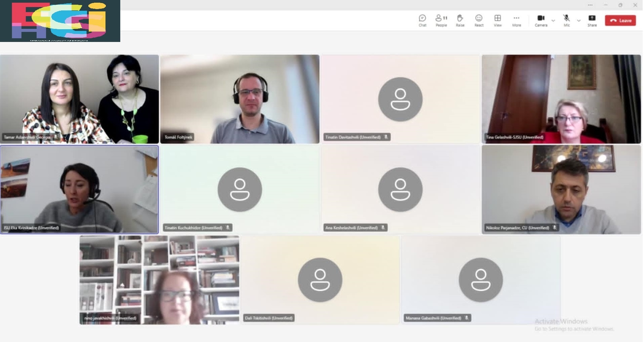Open the Chat panel
Viewport: 644px width, 342px height.
pos(422,20)
